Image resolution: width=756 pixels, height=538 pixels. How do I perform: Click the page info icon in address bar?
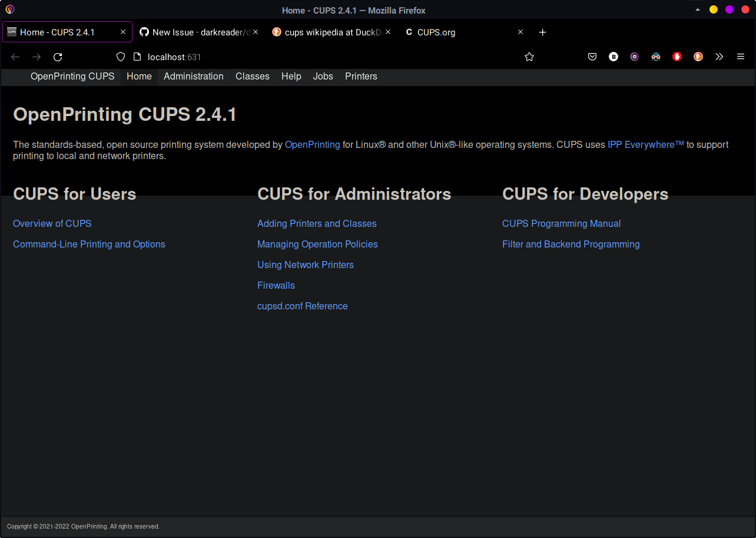coord(138,57)
